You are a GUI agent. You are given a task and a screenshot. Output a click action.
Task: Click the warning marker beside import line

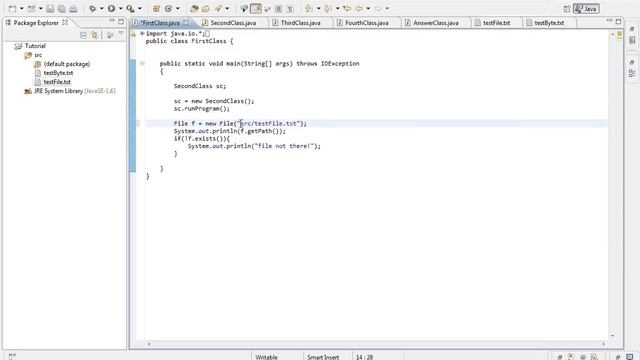(x=133, y=34)
